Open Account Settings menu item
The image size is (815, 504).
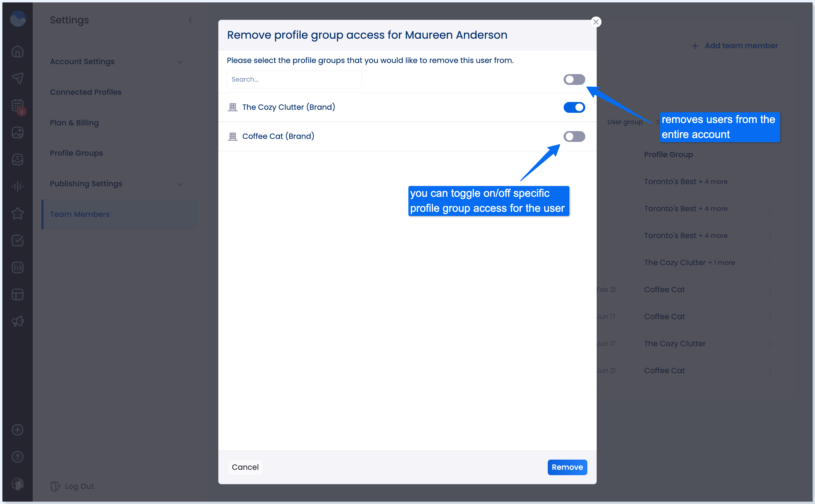click(x=82, y=62)
